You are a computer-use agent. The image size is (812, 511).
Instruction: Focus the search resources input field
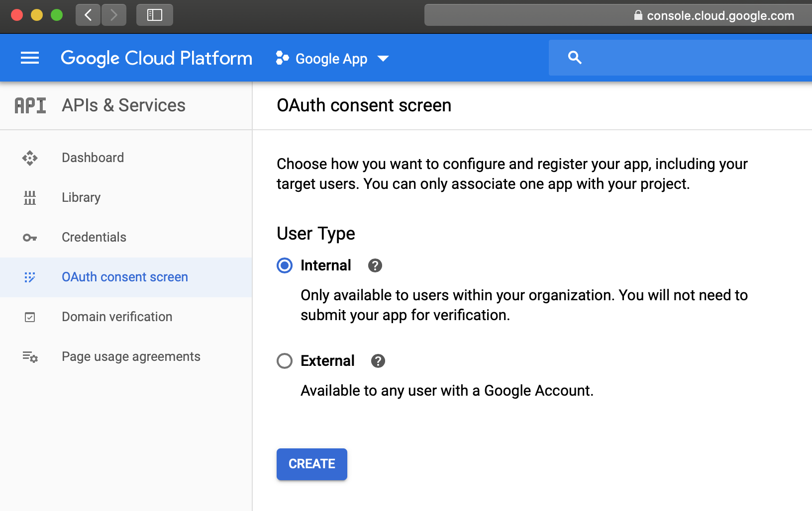pyautogui.click(x=680, y=58)
